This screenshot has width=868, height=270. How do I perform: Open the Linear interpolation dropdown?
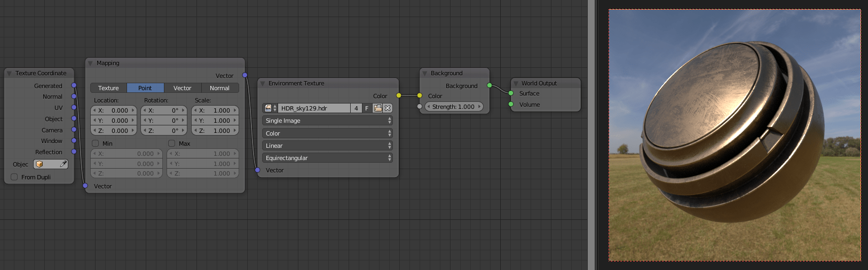click(328, 146)
